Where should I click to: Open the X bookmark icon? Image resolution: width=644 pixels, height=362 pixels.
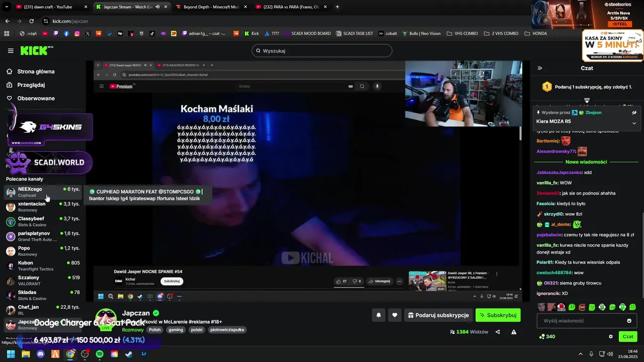88,34
